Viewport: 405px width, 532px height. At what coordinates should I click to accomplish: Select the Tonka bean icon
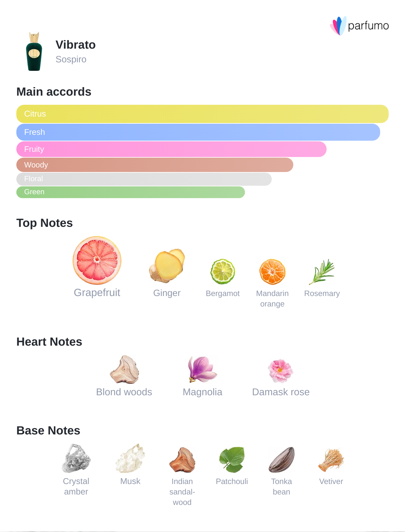282,460
